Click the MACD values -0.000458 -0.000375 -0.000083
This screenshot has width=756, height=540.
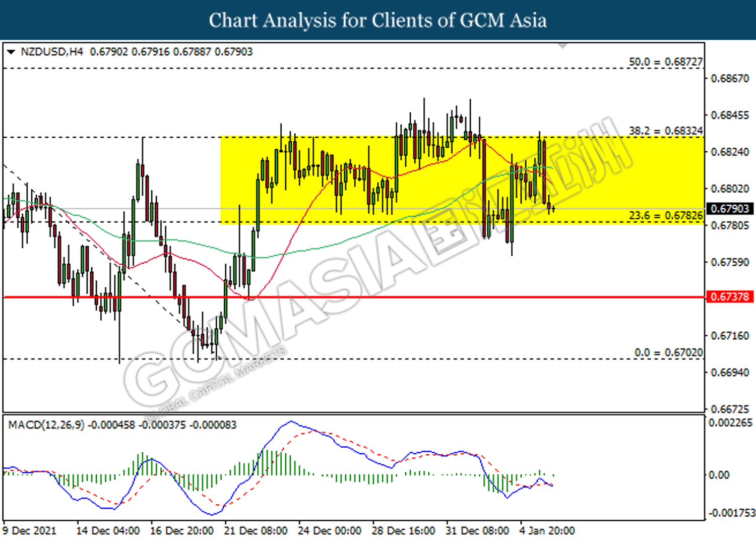click(x=162, y=425)
